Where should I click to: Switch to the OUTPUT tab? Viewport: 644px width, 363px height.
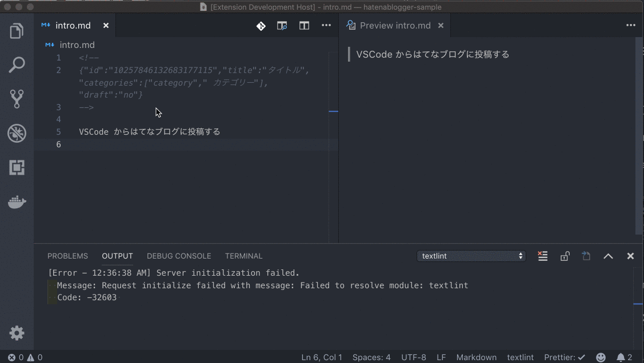[118, 256]
